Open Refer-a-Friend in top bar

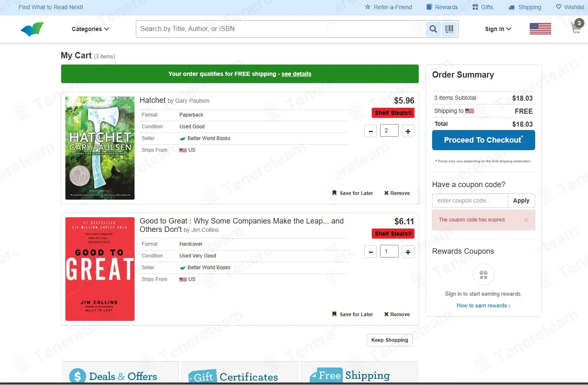(389, 7)
